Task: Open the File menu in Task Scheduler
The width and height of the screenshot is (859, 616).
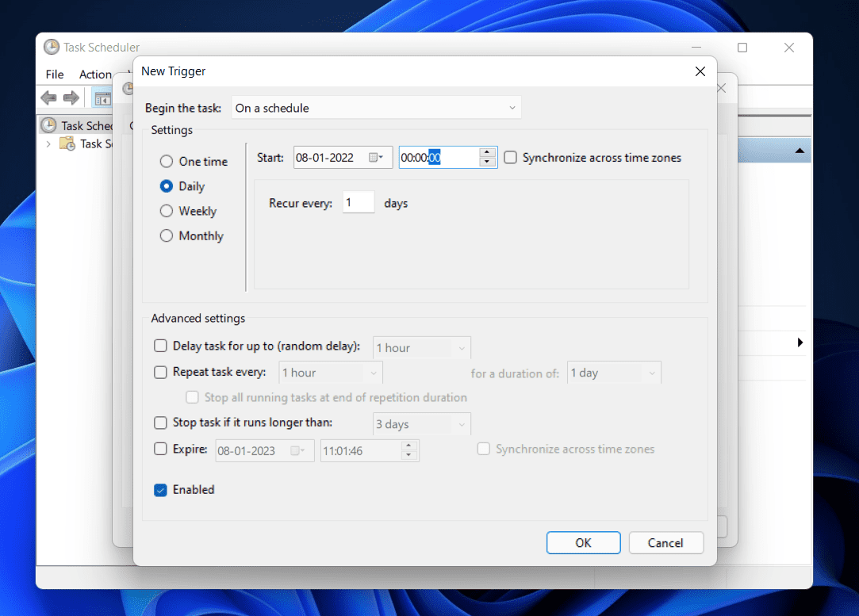Action: pyautogui.click(x=54, y=75)
